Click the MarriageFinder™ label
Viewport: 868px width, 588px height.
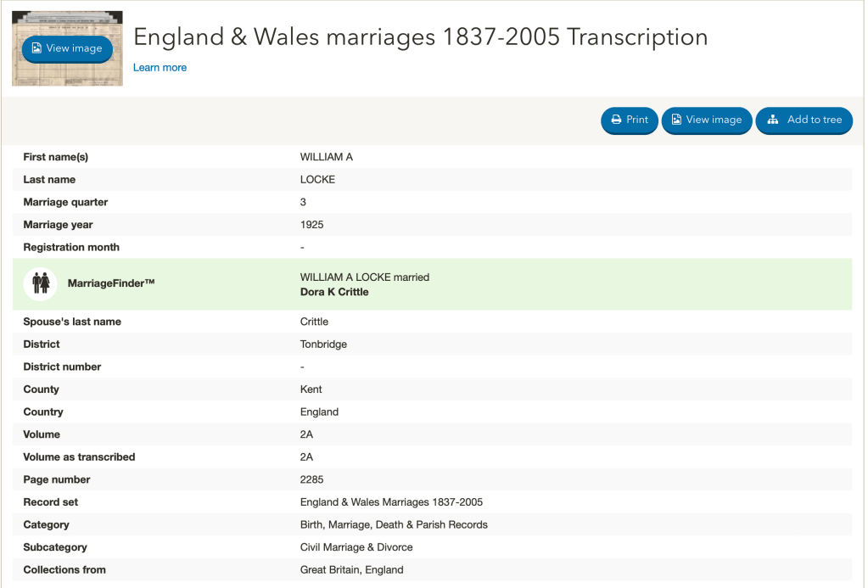(111, 283)
